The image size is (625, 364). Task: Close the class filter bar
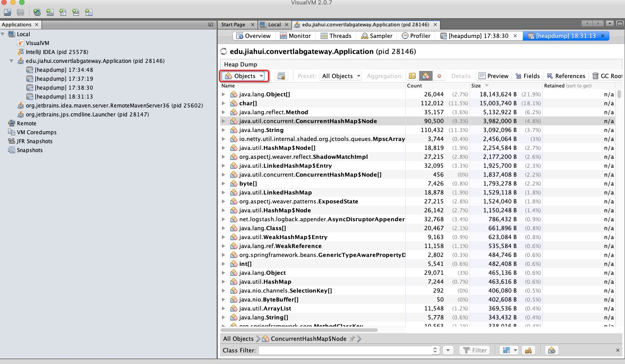[x=618, y=350]
